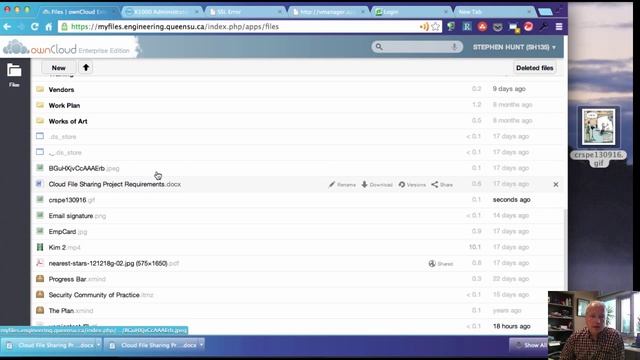640x360 pixels.
Task: Download Cloud File Sharing Project Requirements file
Action: click(377, 184)
